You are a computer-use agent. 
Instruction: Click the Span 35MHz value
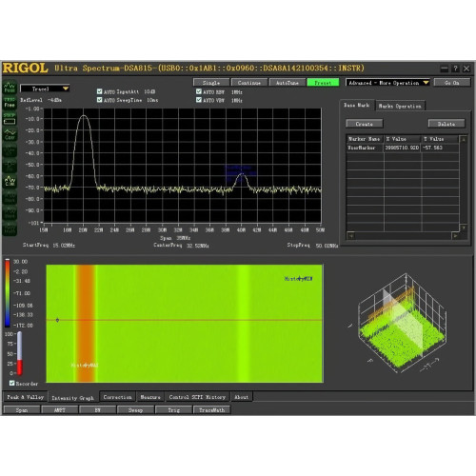184,238
